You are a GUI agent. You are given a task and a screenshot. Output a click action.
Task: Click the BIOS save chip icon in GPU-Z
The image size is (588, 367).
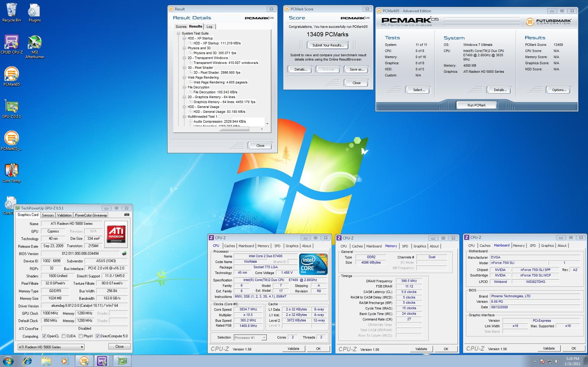point(124,253)
